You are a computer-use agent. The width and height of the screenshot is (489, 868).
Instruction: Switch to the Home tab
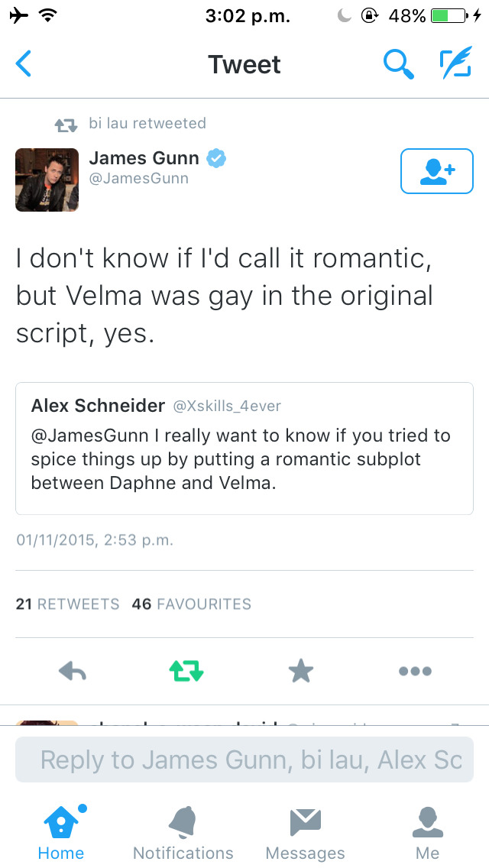61,831
